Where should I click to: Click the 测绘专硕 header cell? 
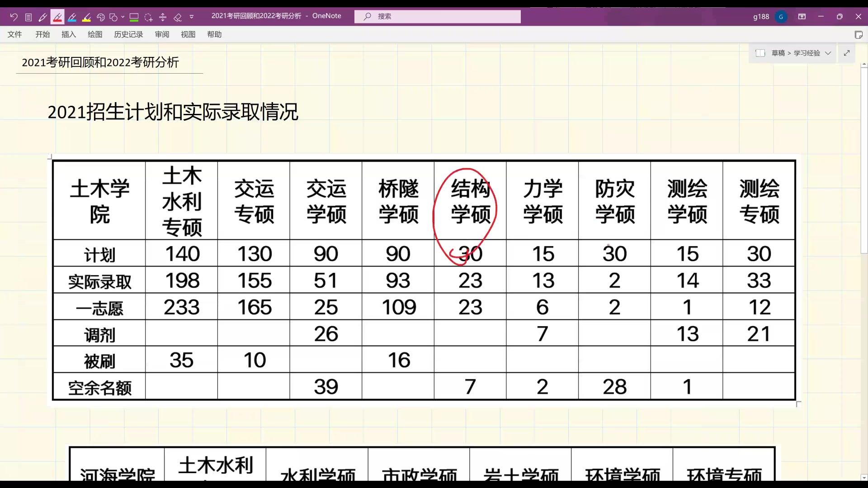[759, 201]
